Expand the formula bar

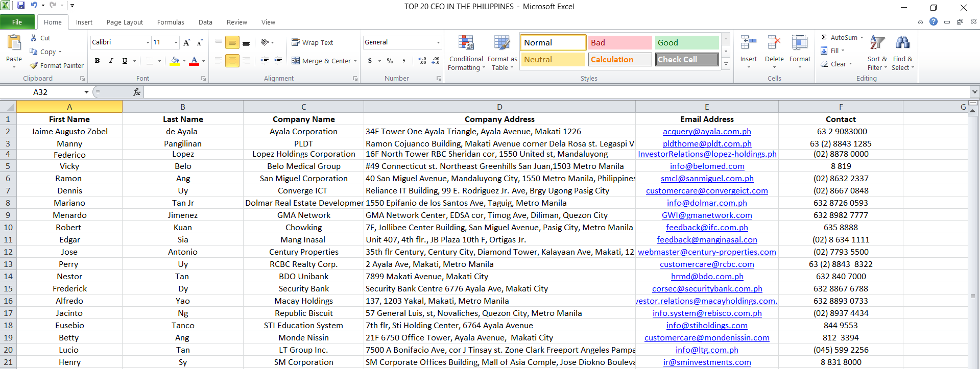[x=975, y=92]
